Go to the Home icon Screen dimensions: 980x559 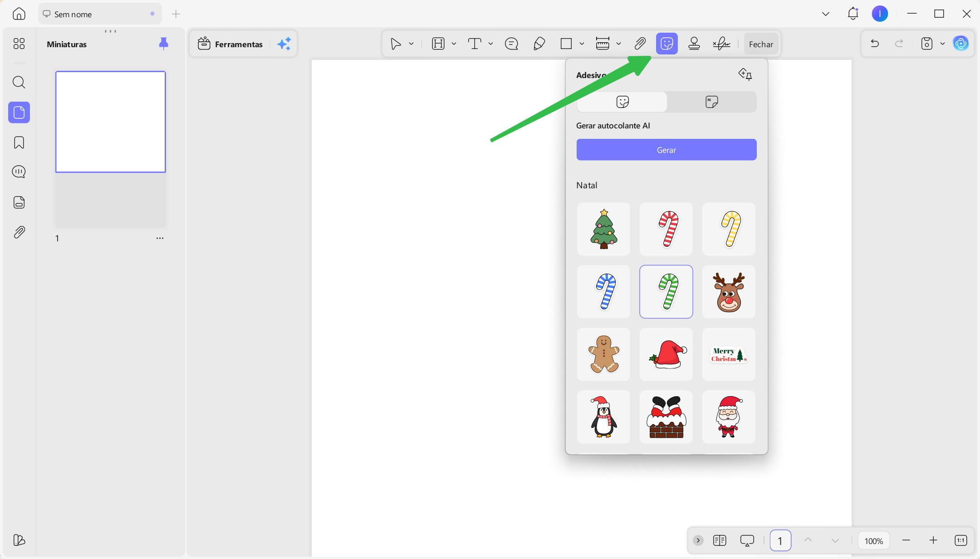[x=19, y=14]
